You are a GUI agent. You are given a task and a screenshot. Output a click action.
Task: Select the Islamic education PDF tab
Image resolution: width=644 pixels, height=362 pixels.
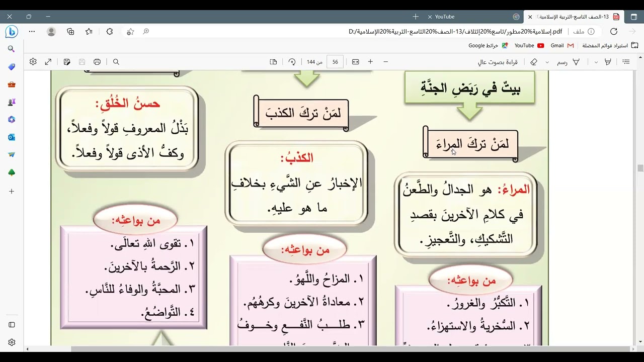[x=574, y=17]
